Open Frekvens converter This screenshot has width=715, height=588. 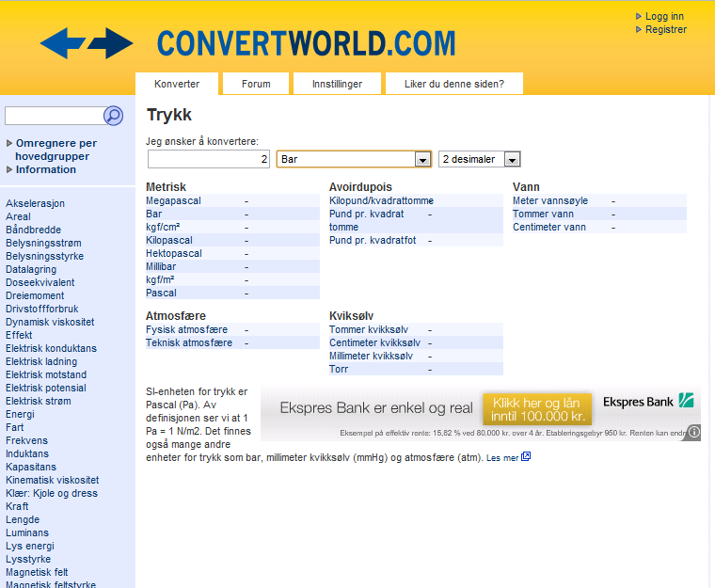[x=26, y=440]
